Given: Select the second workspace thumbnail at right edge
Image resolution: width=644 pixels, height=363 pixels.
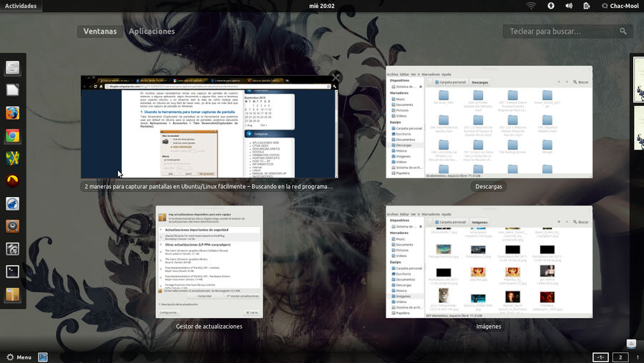Looking at the screenshot, I should [639, 128].
